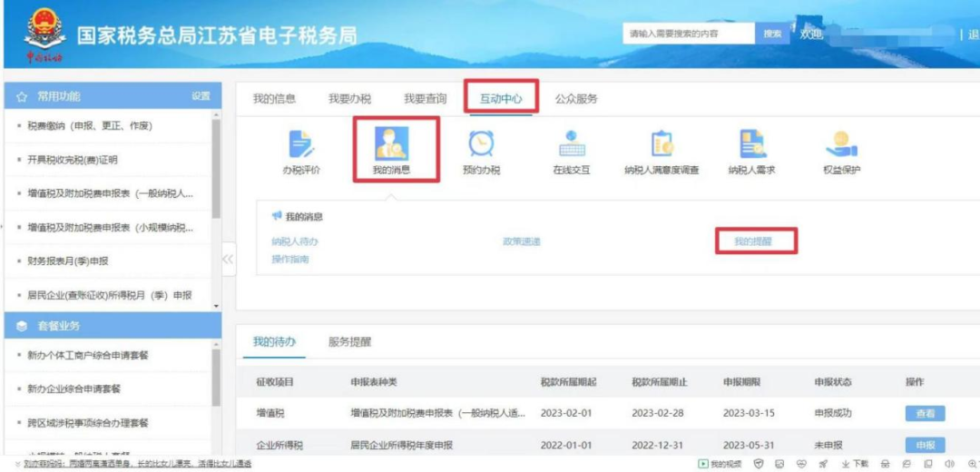The image size is (980, 472).
Task: Open the 权益保护 icon
Action: (x=841, y=145)
